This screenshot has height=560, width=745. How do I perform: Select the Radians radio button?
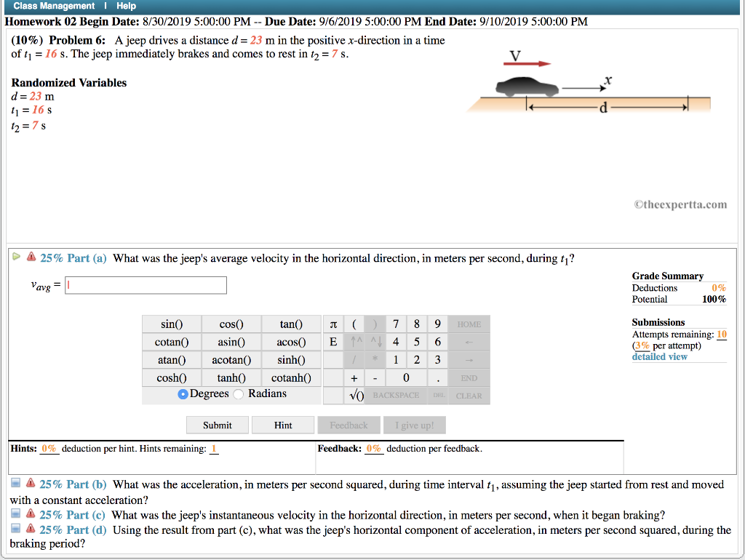(240, 393)
